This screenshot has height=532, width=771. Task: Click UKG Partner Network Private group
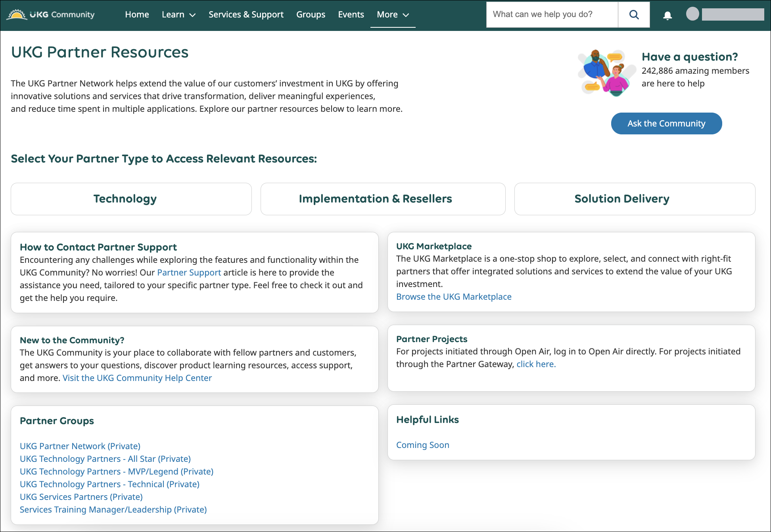coord(80,446)
